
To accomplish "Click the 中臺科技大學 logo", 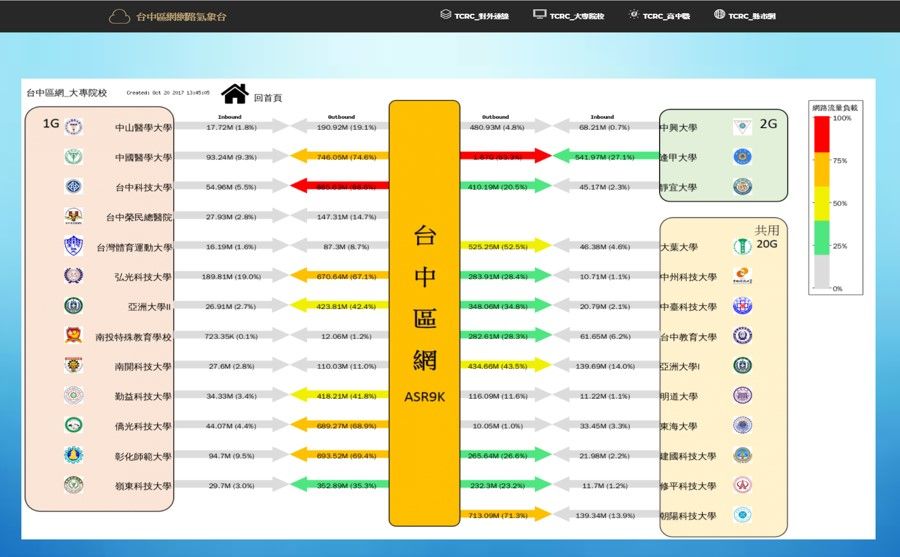I will 742,305.
